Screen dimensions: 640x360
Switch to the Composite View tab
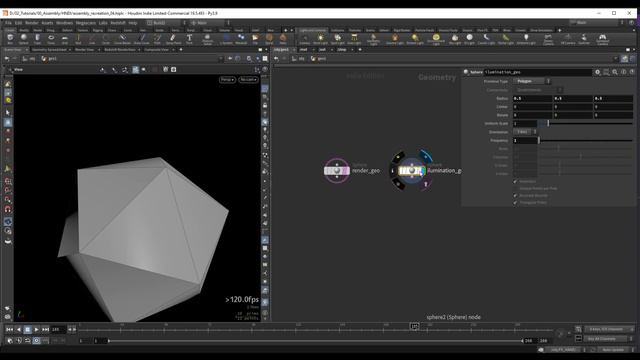tap(156, 50)
